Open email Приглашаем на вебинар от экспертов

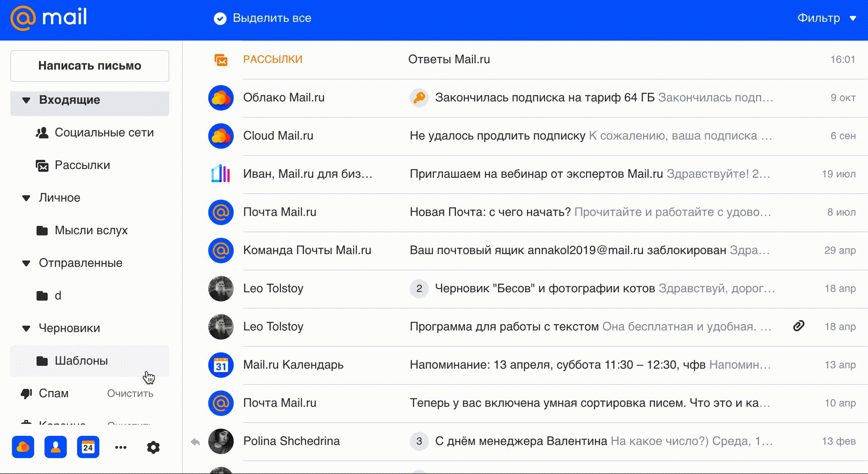click(x=536, y=174)
